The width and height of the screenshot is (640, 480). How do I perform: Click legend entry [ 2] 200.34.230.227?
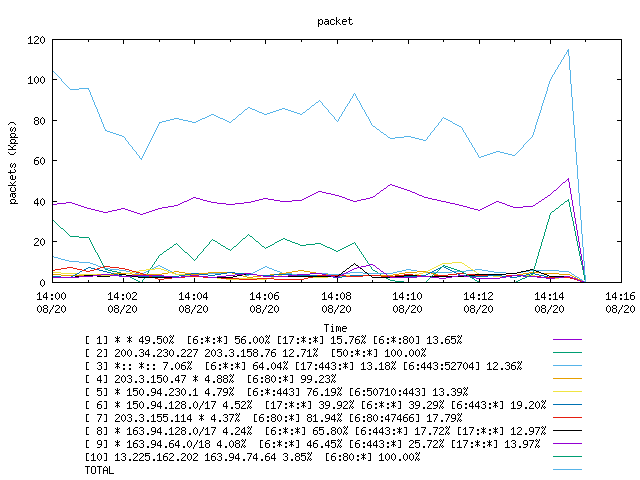(x=256, y=353)
